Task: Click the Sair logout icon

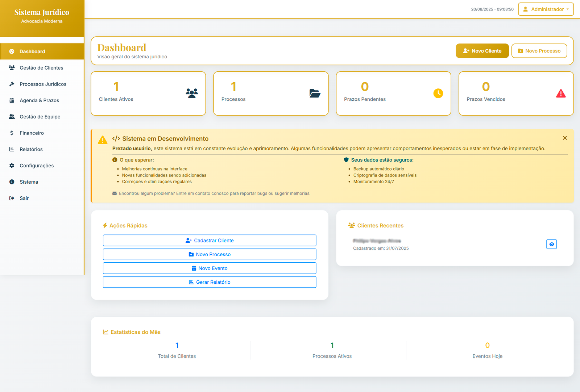Action: (12, 198)
